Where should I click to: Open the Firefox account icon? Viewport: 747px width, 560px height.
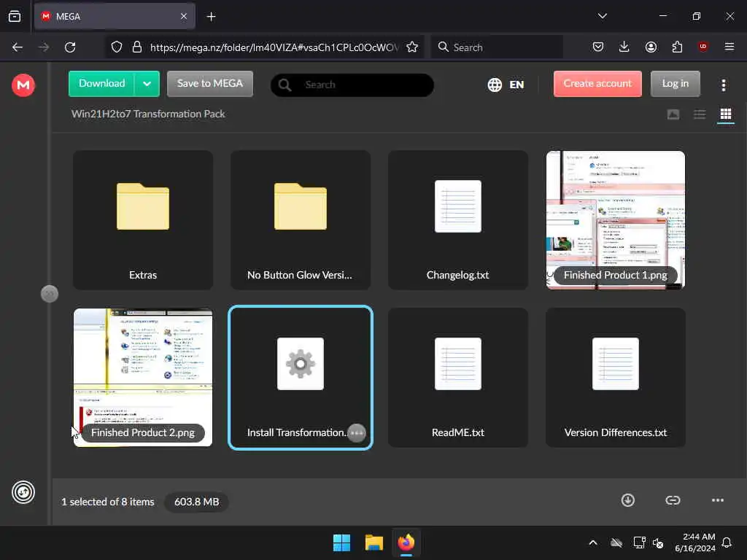click(651, 47)
